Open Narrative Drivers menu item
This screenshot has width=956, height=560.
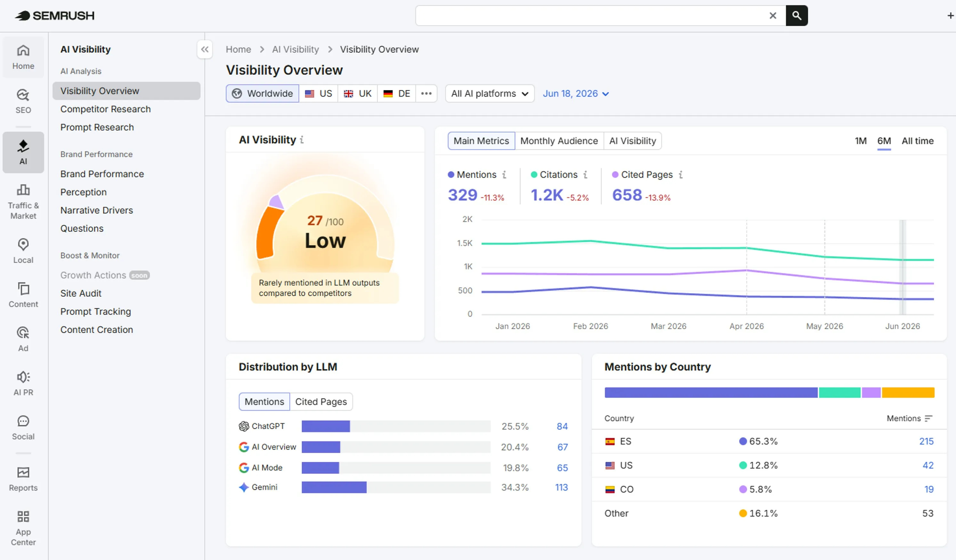point(97,210)
